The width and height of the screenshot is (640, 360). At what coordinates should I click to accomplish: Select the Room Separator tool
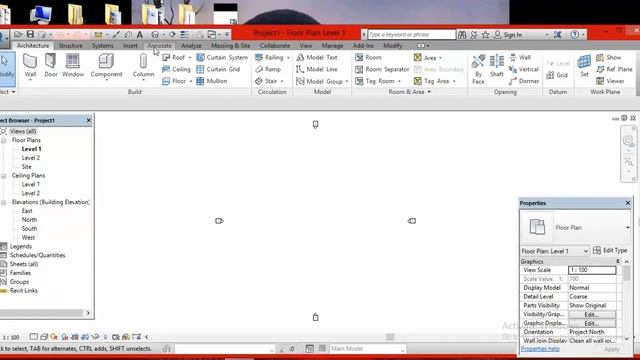(x=382, y=69)
